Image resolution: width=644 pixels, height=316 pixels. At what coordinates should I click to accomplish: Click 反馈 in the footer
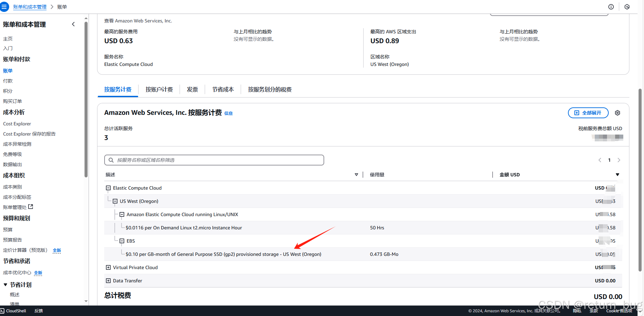(39, 311)
